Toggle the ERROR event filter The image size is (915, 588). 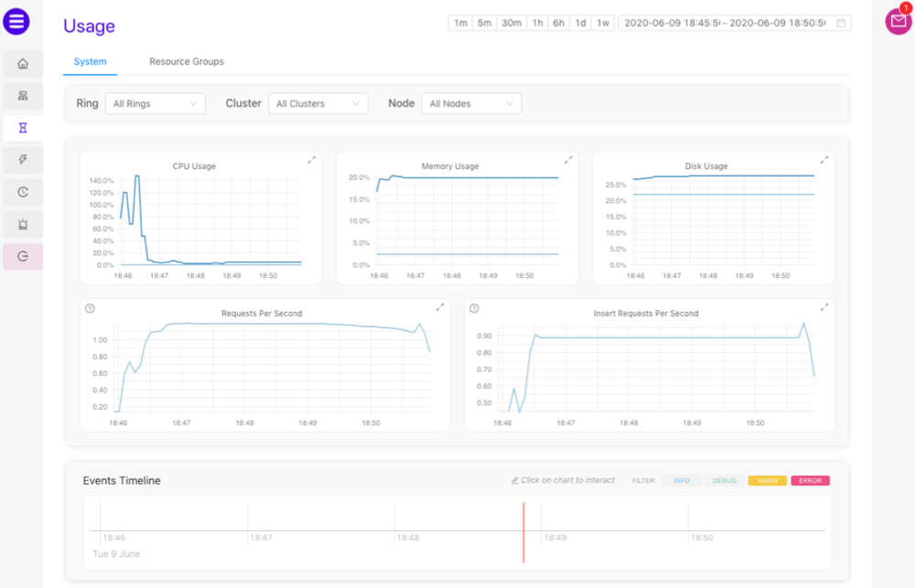(x=810, y=480)
